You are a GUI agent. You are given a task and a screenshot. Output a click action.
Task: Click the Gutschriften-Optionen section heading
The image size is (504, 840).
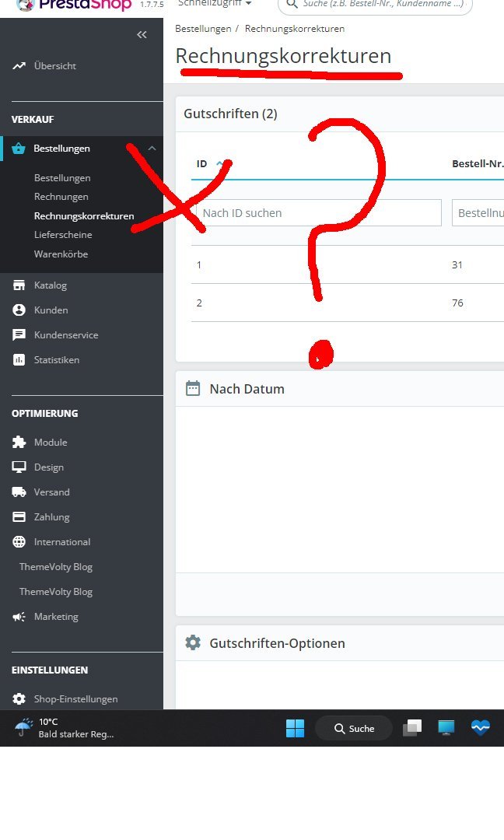pos(277,643)
